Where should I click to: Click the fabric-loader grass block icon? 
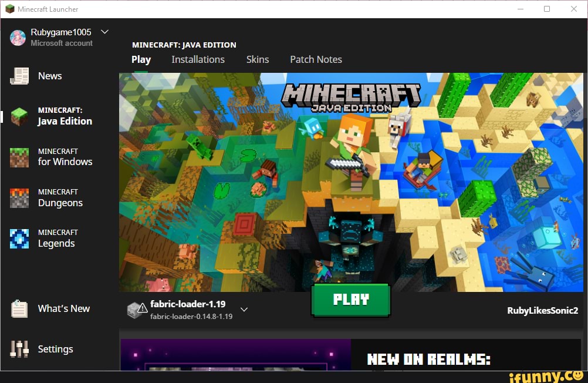point(134,310)
